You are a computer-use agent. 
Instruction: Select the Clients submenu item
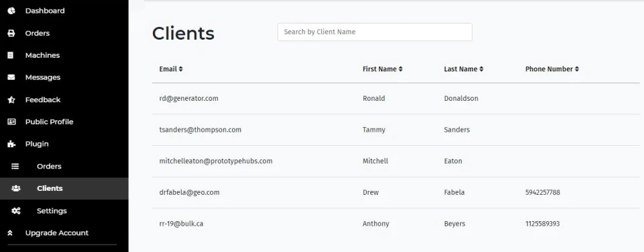tap(64, 189)
